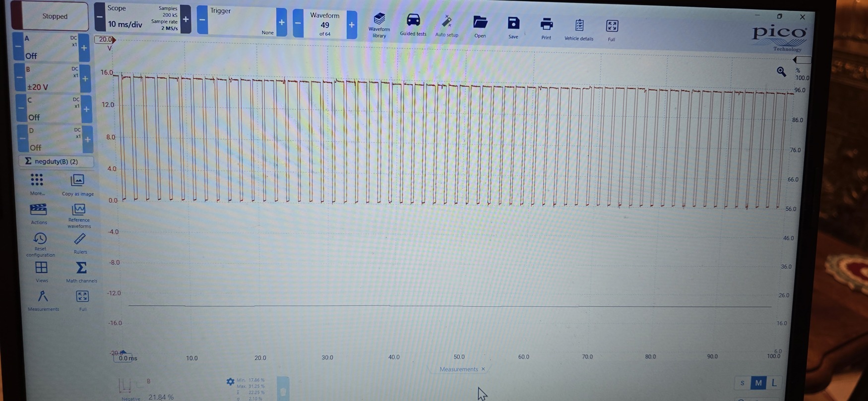
Task: Decrease Channel A range
Action: [17, 47]
